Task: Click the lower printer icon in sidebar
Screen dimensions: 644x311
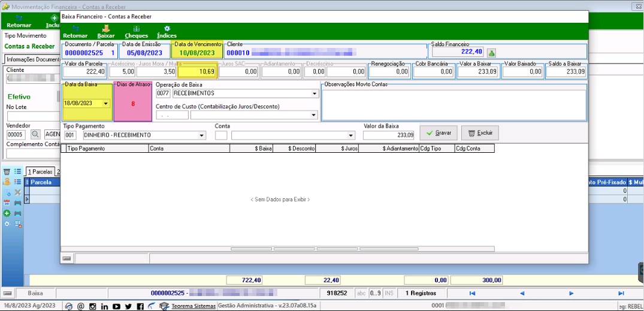Action: point(17,213)
